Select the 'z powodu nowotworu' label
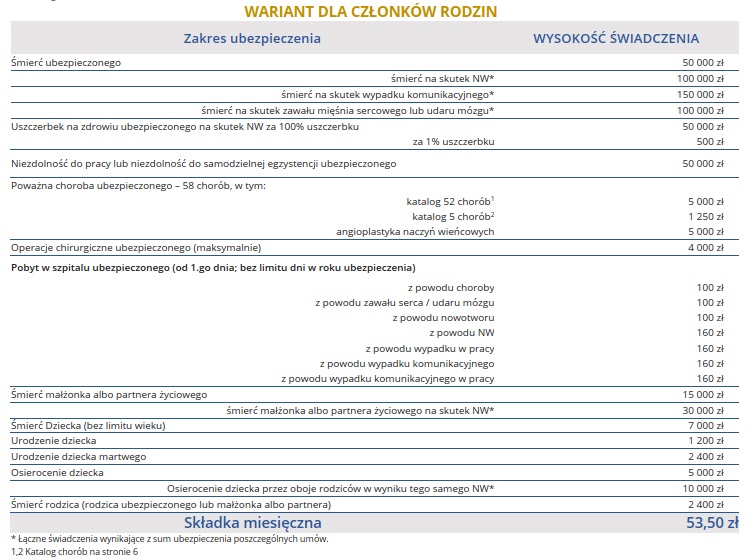The height and width of the screenshot is (560, 753). pos(443,317)
